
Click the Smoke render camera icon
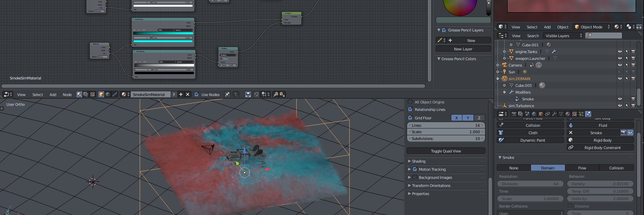point(623,133)
